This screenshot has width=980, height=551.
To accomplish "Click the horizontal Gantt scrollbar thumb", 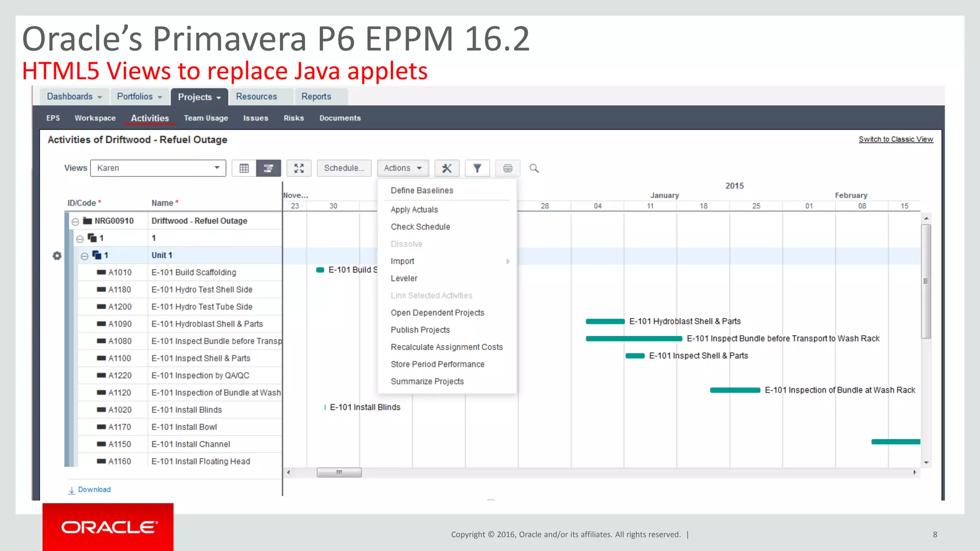I will [x=339, y=473].
